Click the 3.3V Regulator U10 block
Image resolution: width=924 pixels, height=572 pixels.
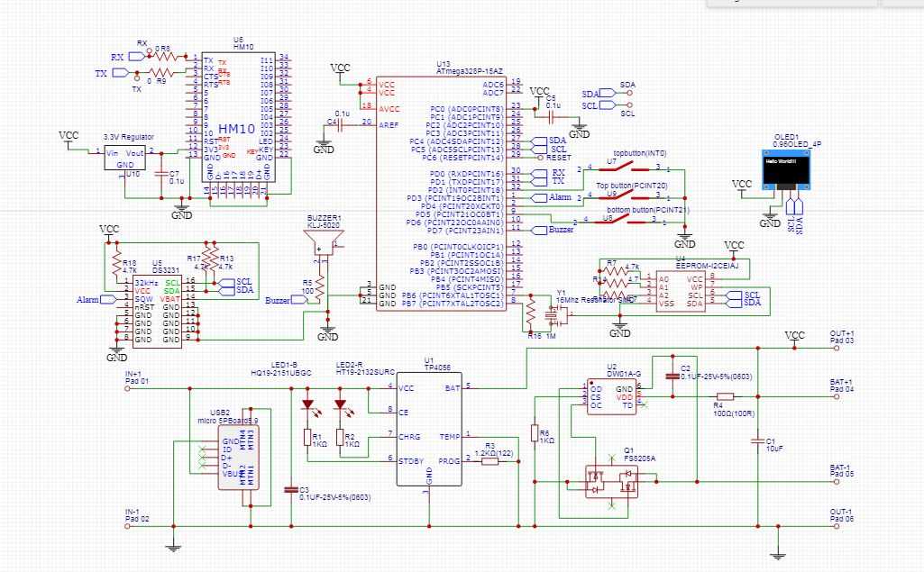(125, 158)
